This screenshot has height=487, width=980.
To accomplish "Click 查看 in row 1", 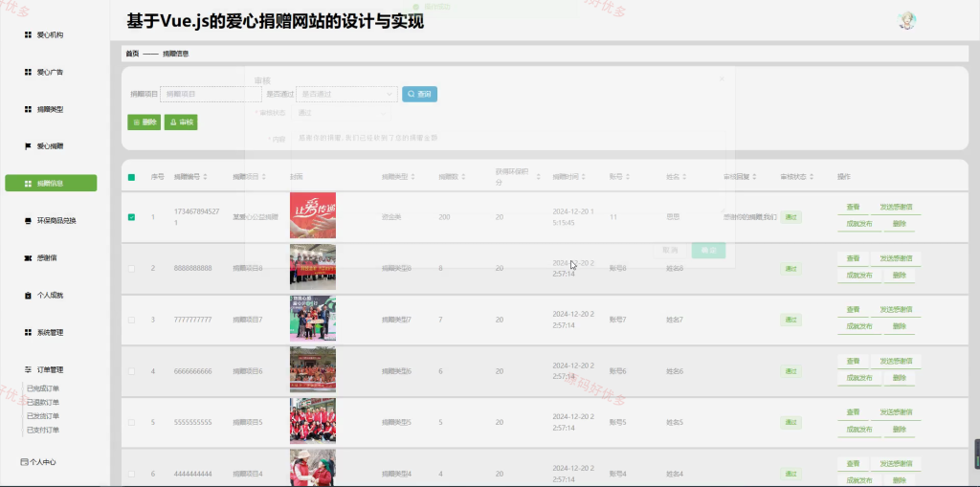I will pos(853,207).
